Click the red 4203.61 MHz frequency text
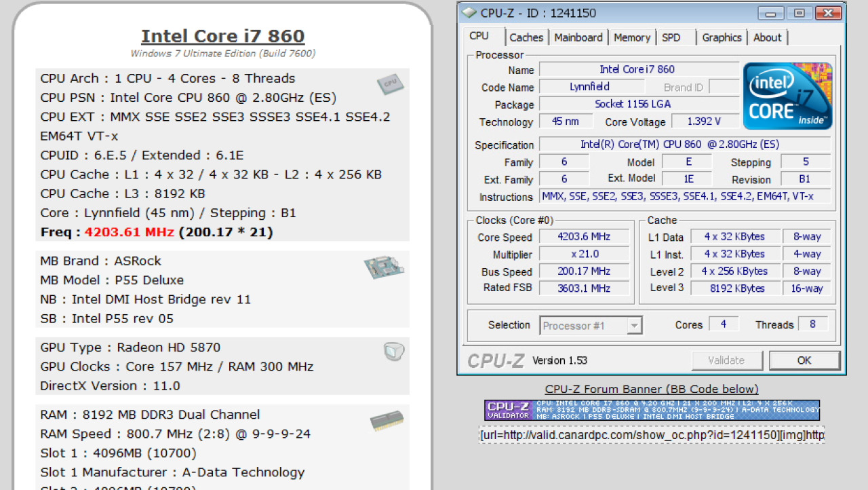Image resolution: width=868 pixels, height=490 pixels. 130,232
